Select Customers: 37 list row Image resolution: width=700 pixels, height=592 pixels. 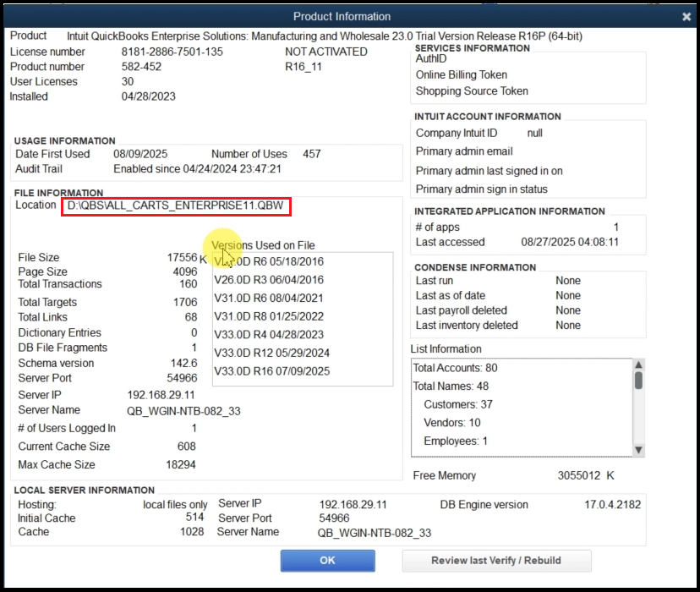(x=458, y=404)
